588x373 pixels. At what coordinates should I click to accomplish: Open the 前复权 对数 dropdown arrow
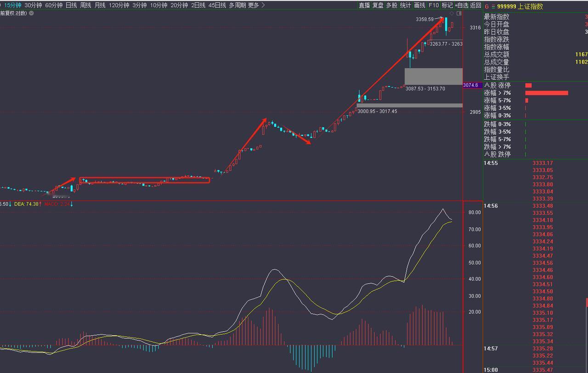point(31,13)
